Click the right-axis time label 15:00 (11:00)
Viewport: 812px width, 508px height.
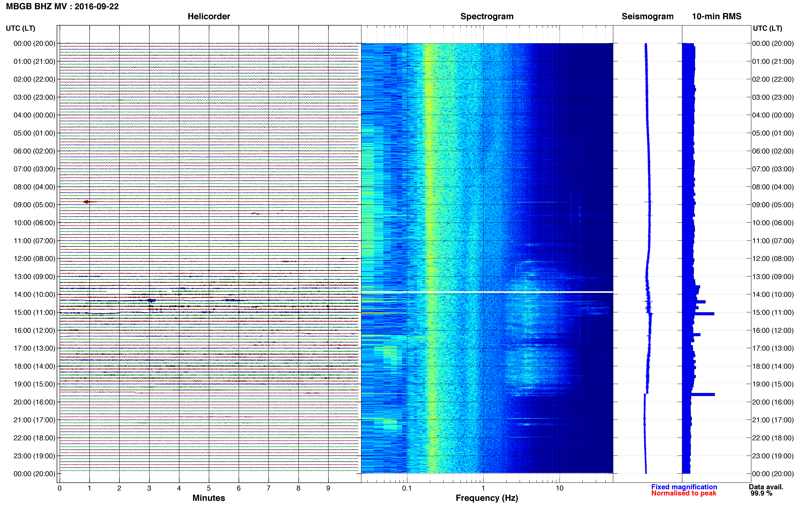773,312
